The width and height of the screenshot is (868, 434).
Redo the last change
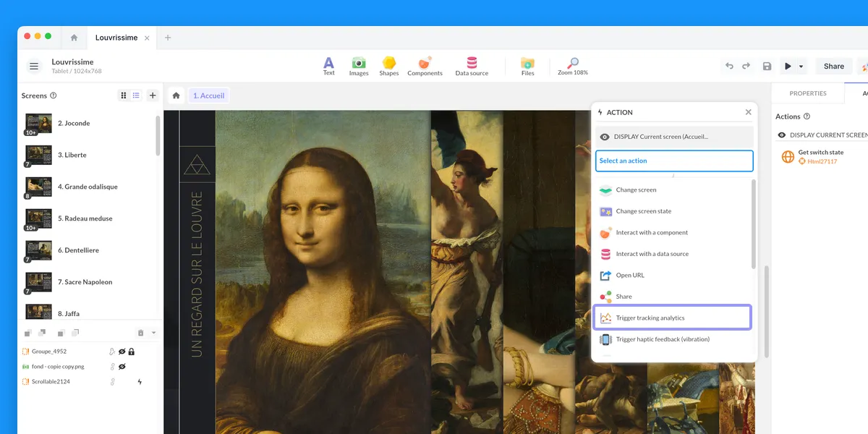[x=746, y=66]
